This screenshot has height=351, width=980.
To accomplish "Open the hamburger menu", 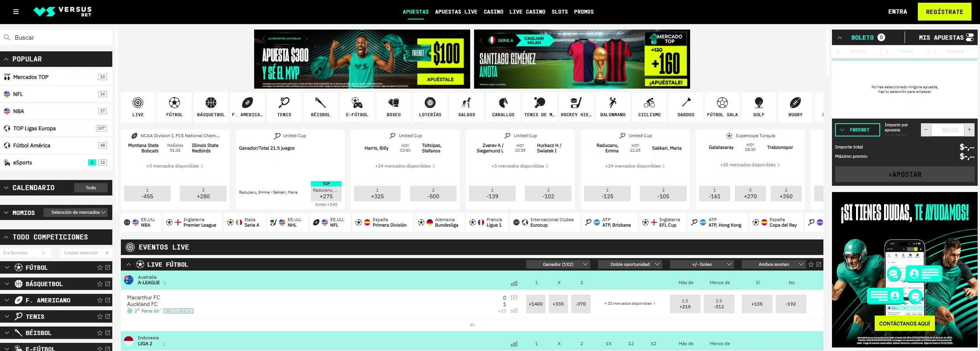I will point(16,12).
